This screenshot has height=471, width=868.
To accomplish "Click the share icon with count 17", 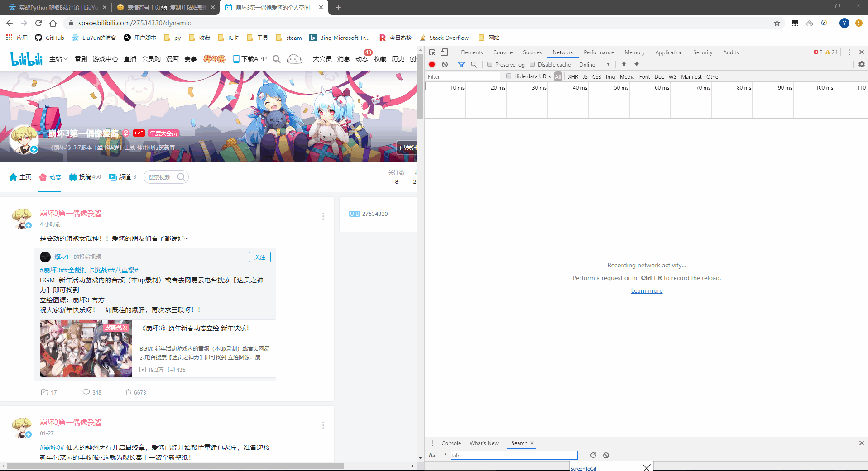I will pos(44,392).
